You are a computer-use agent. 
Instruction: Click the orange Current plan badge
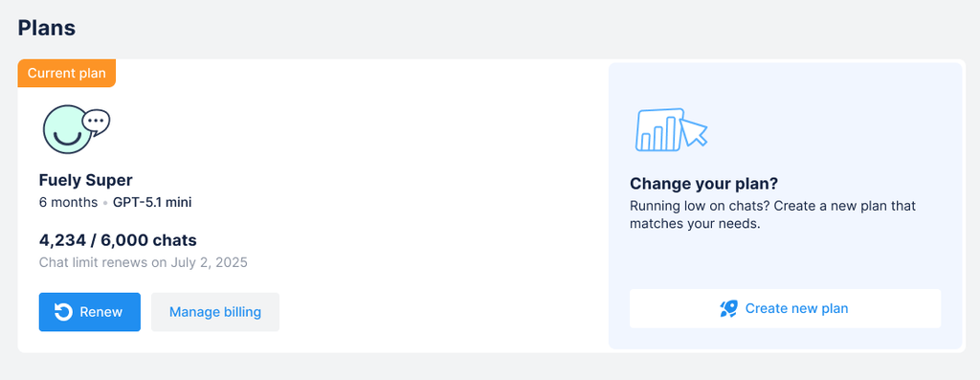[x=67, y=73]
